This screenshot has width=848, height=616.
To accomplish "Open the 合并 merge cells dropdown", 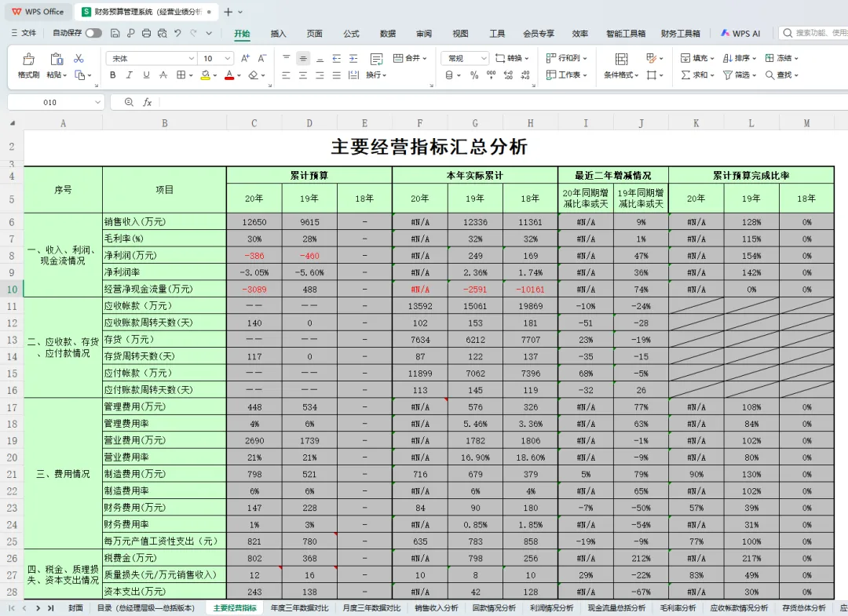I will click(410, 58).
